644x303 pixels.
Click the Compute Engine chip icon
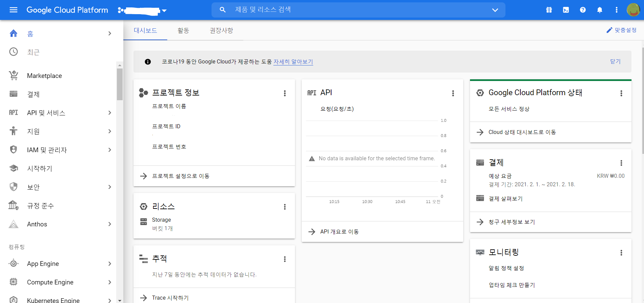pos(14,282)
